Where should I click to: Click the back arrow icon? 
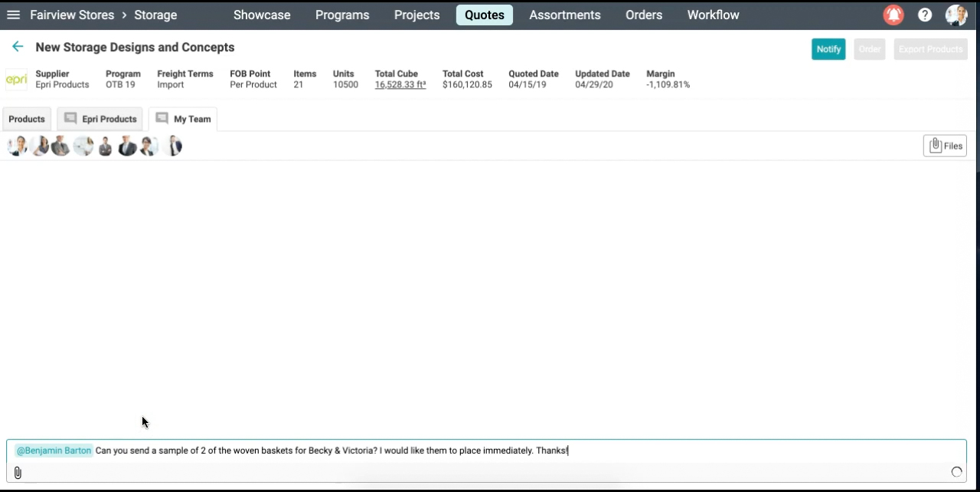[x=18, y=47]
